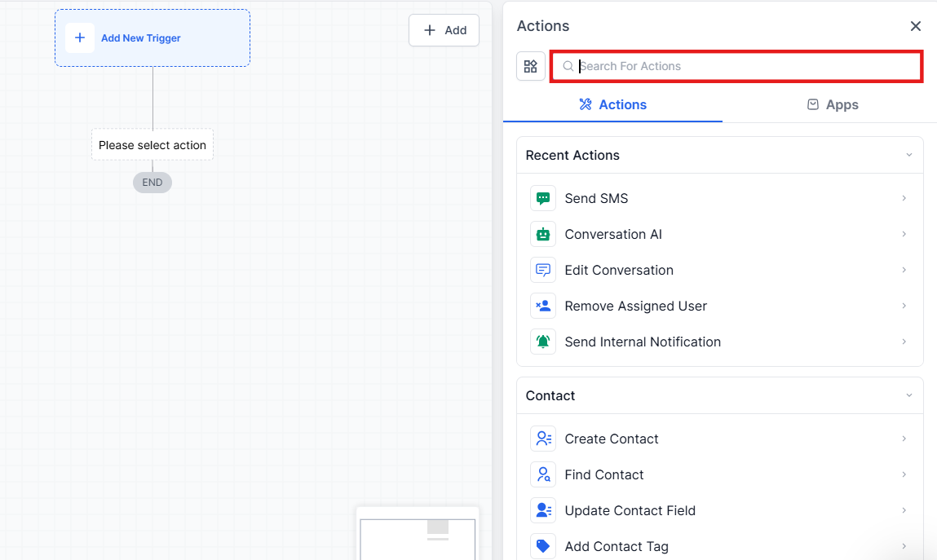Select the Create Contact icon

[542, 439]
